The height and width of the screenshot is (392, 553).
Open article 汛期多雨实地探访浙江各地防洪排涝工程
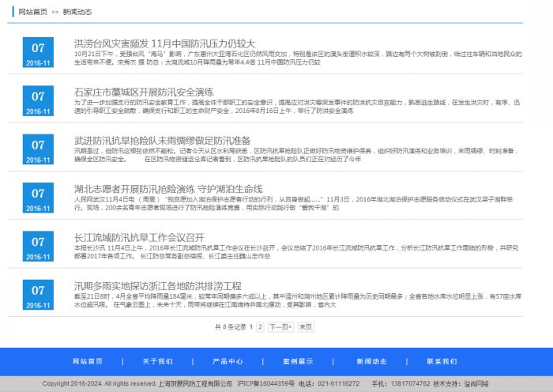(x=157, y=285)
